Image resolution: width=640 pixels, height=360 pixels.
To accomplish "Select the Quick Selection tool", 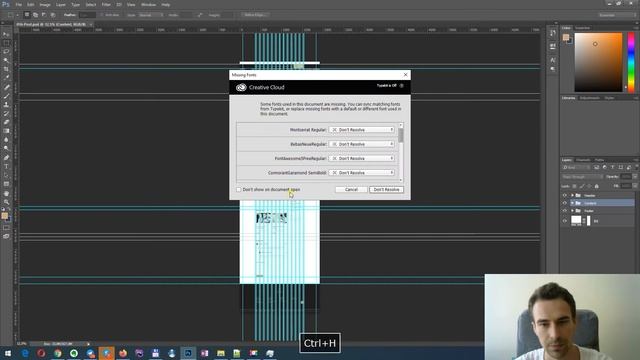I will tap(6, 60).
